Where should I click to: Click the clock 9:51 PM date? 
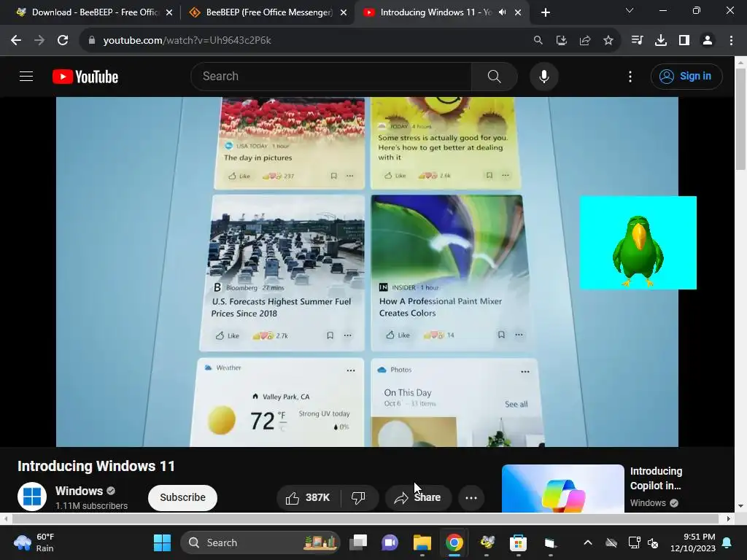(x=693, y=542)
